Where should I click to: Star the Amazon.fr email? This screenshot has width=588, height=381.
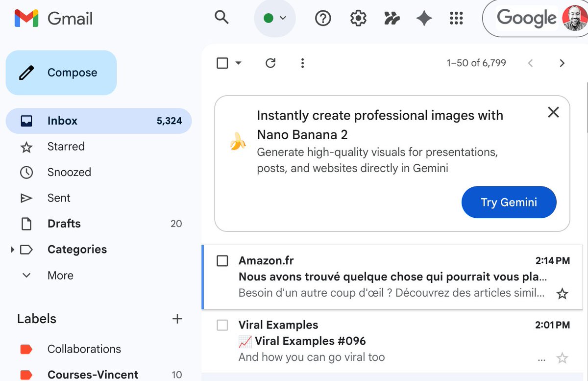tap(563, 294)
